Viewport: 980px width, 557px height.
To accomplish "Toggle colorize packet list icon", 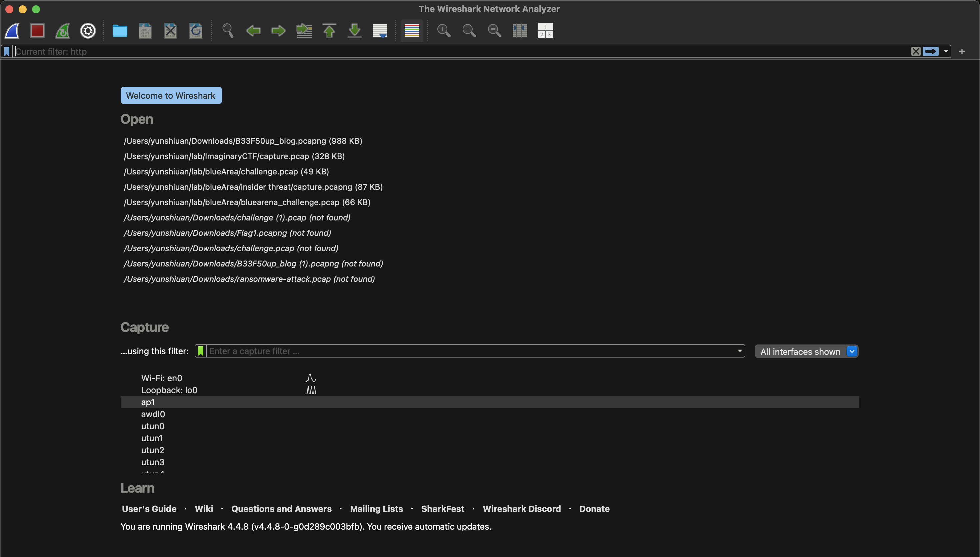I will (x=412, y=31).
